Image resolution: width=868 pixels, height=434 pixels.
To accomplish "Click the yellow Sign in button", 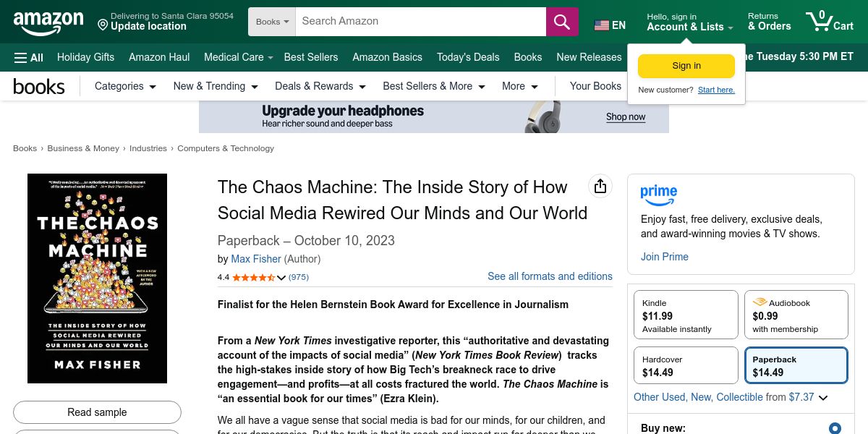I will pyautogui.click(x=686, y=66).
